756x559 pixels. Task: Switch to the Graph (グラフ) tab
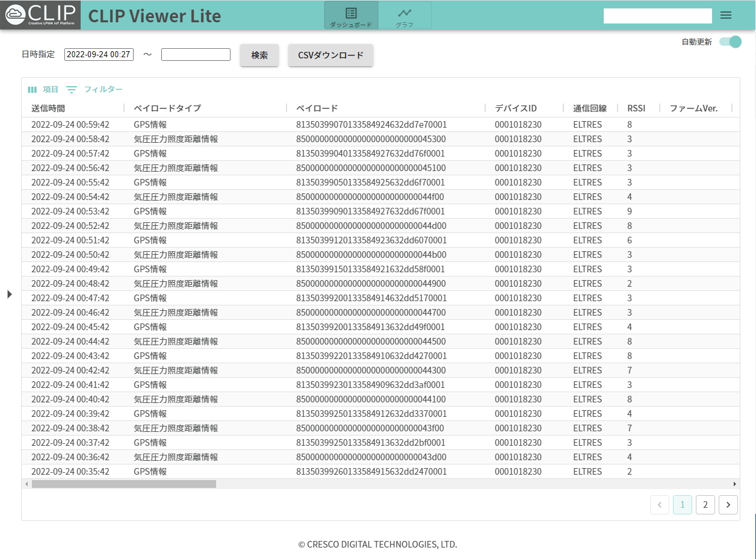tap(404, 16)
